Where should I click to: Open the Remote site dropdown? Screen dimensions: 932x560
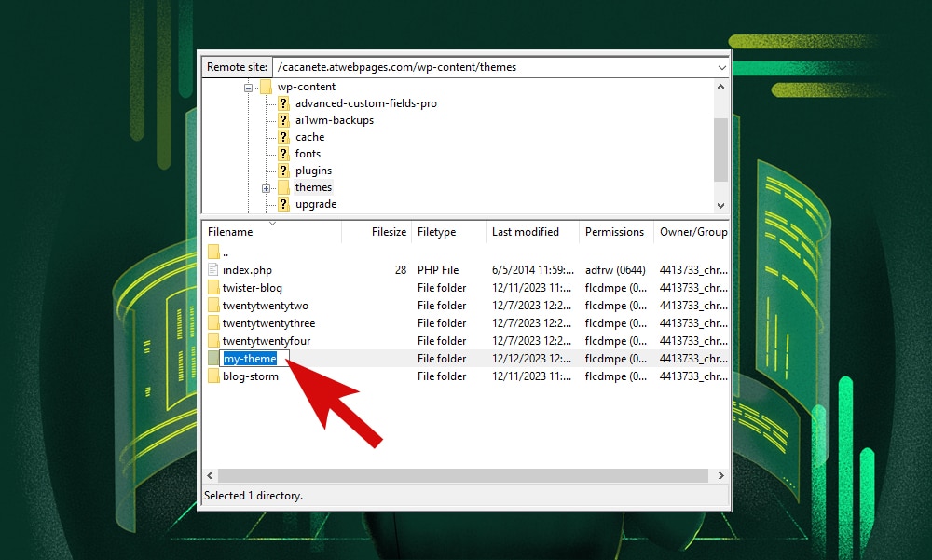click(722, 66)
